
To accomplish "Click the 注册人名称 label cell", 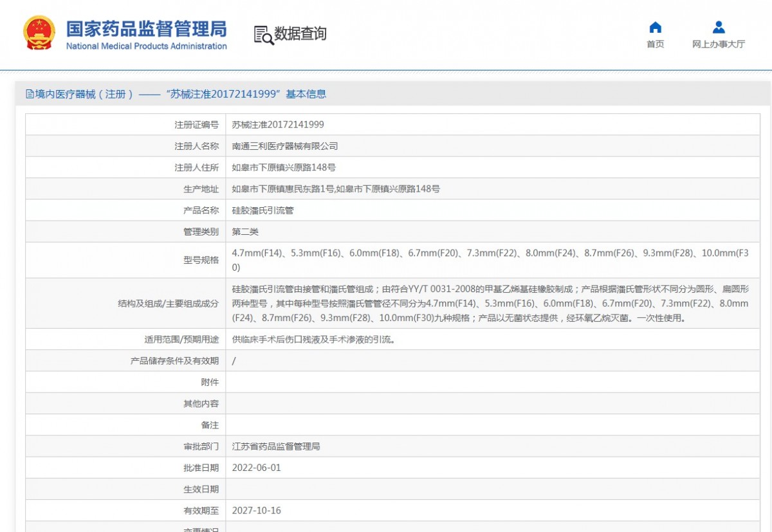I will pos(125,146).
